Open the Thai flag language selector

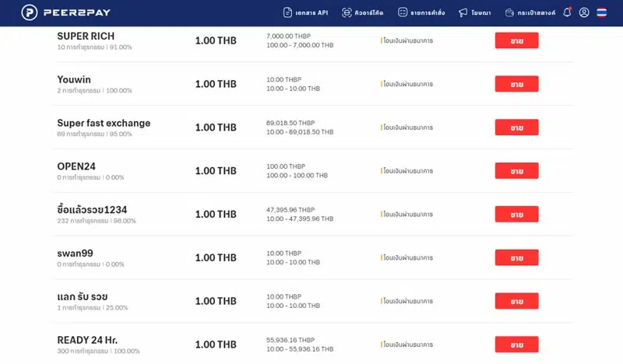tap(602, 12)
